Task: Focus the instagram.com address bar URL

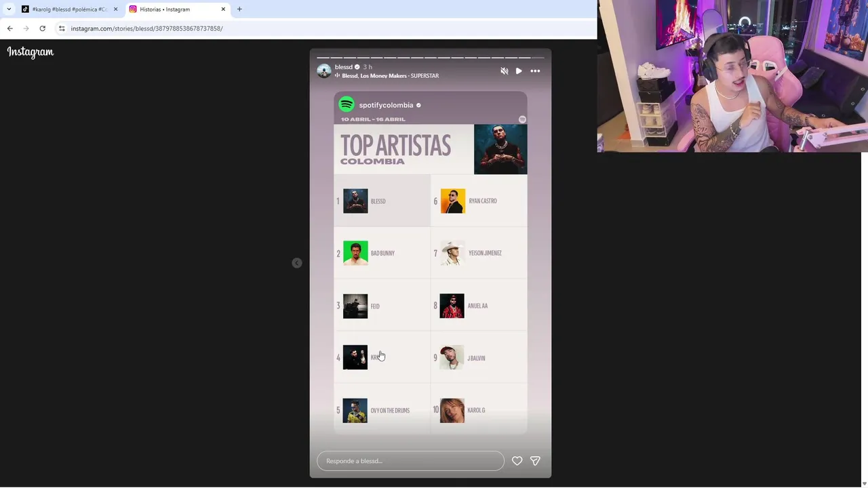Action: click(146, 28)
